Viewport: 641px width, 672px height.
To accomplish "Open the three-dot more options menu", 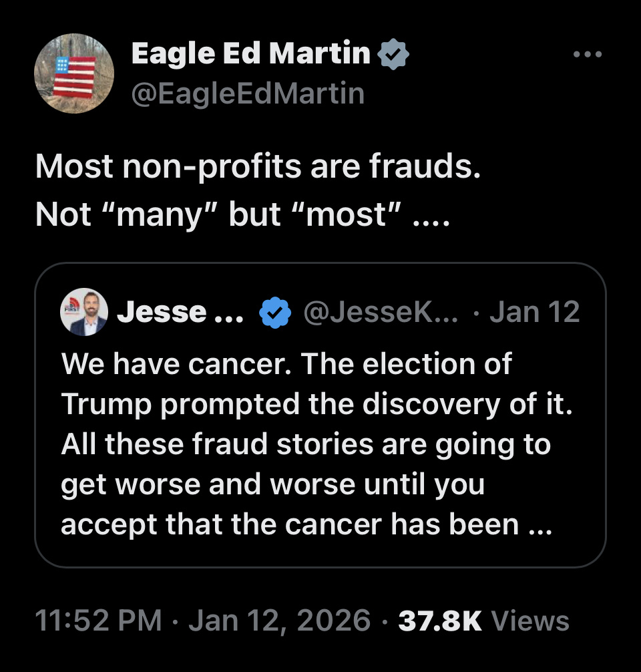I will point(588,55).
